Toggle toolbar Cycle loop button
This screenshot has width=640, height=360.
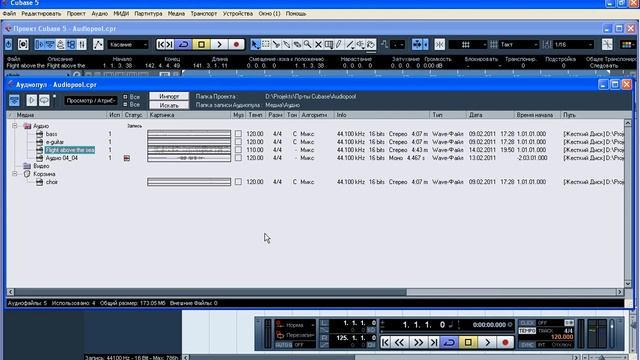pyautogui.click(x=184, y=44)
